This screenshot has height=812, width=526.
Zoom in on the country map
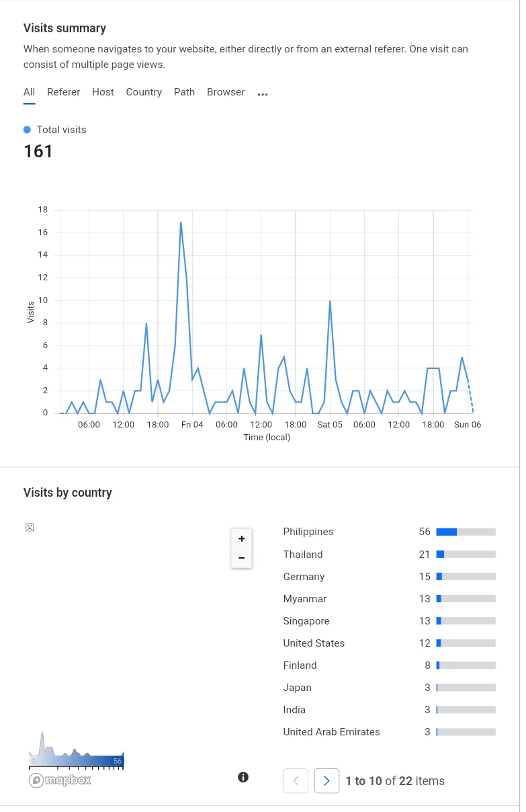pos(242,538)
